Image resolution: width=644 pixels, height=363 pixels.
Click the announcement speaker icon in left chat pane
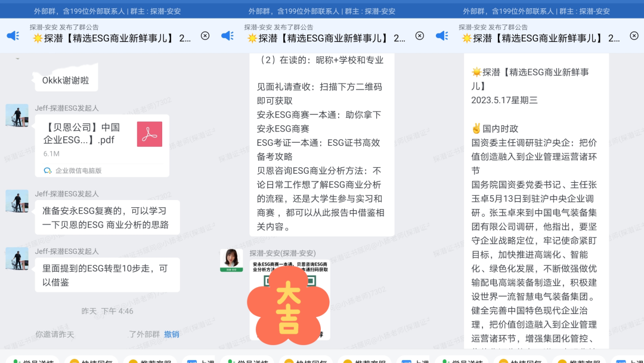tap(13, 36)
